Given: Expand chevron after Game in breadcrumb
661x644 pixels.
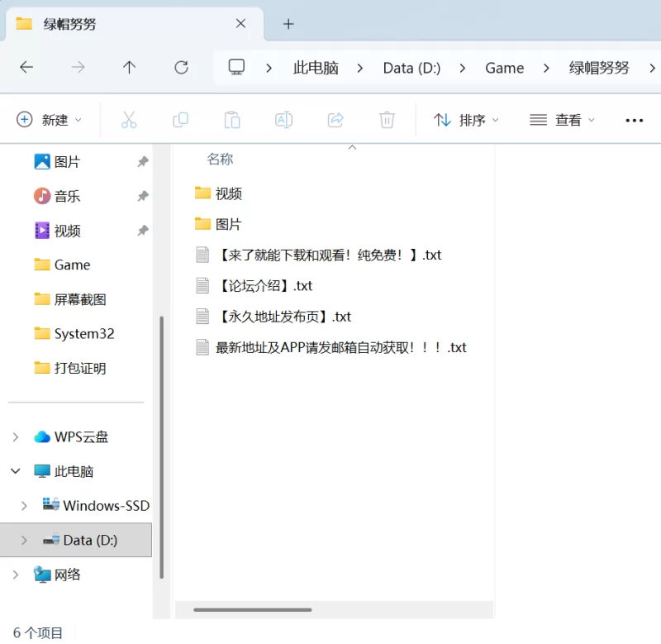Looking at the screenshot, I should [x=546, y=68].
